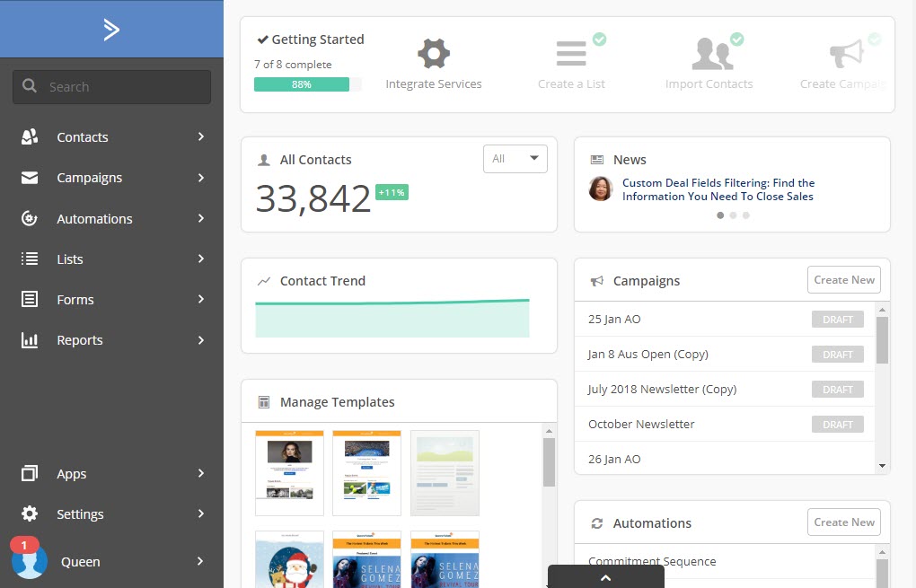Click the Reports bar chart icon
The width and height of the screenshot is (916, 588).
click(30, 340)
